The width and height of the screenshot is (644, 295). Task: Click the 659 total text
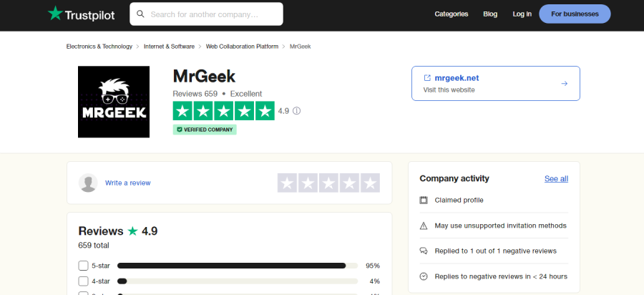(x=94, y=246)
